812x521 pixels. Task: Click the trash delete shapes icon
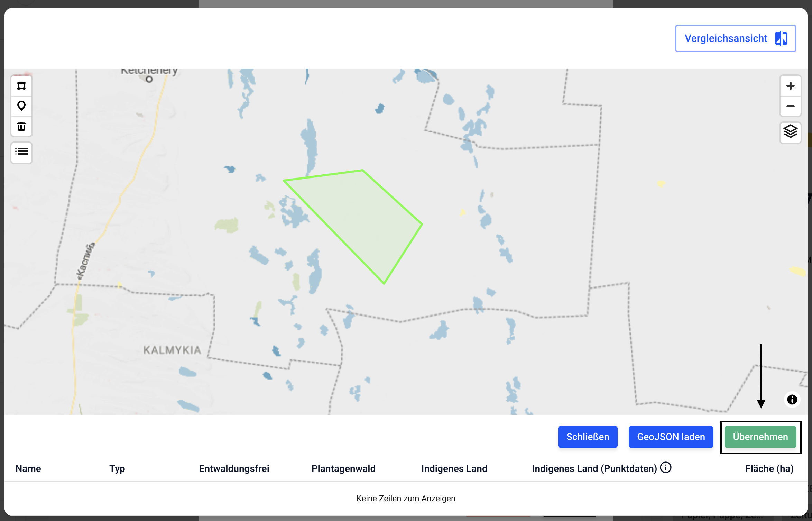tap(21, 127)
